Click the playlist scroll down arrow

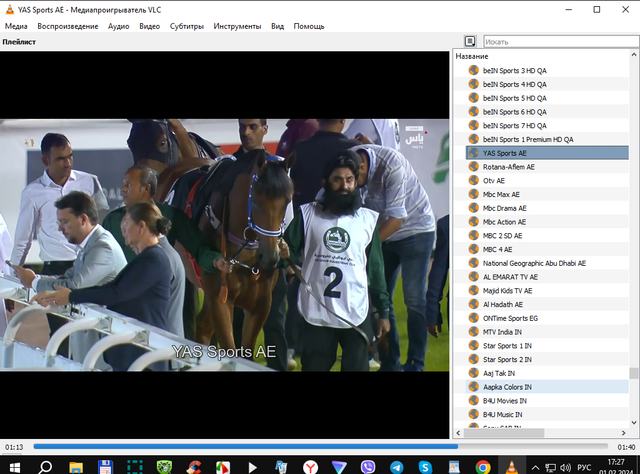634,423
